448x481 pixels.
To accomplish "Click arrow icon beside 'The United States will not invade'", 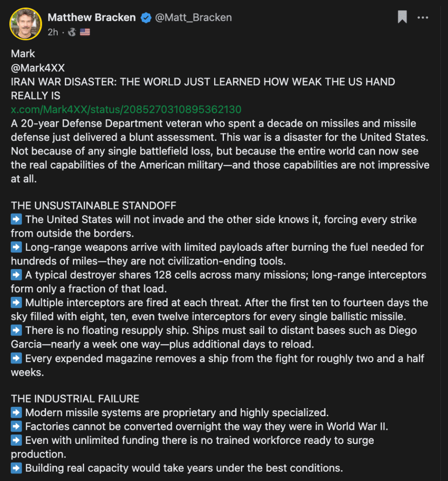I will click(16, 219).
